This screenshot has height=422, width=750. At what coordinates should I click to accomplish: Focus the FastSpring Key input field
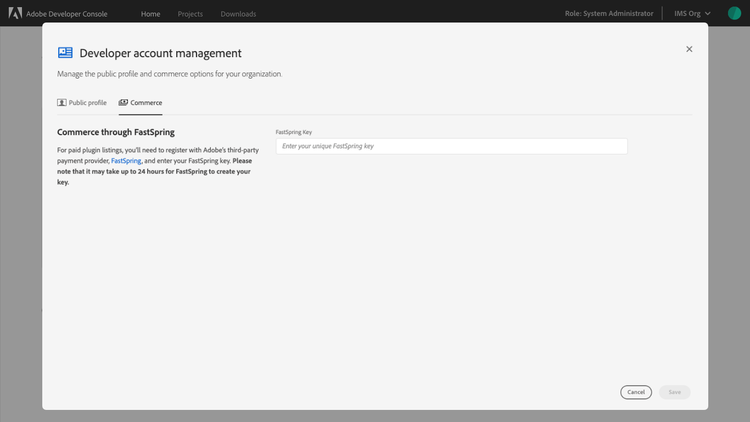452,146
